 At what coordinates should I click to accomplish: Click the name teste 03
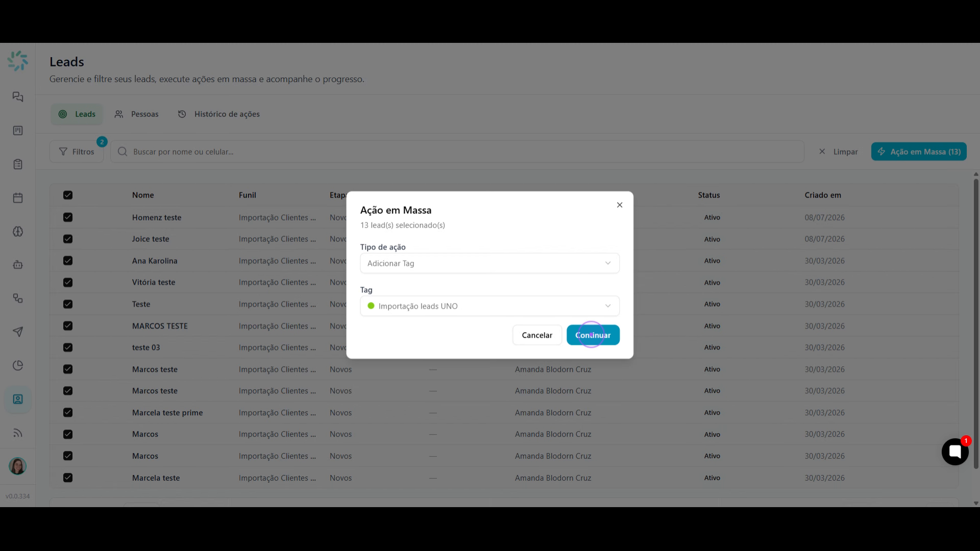coord(146,347)
